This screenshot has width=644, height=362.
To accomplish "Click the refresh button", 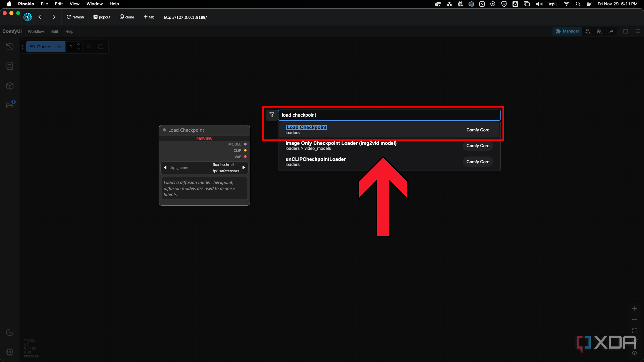I will 75,17.
